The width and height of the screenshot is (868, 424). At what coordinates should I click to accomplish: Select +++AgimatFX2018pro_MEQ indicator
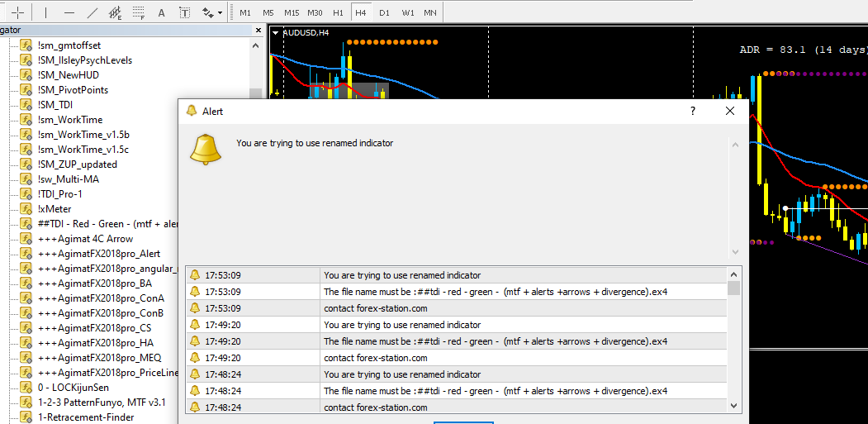100,358
